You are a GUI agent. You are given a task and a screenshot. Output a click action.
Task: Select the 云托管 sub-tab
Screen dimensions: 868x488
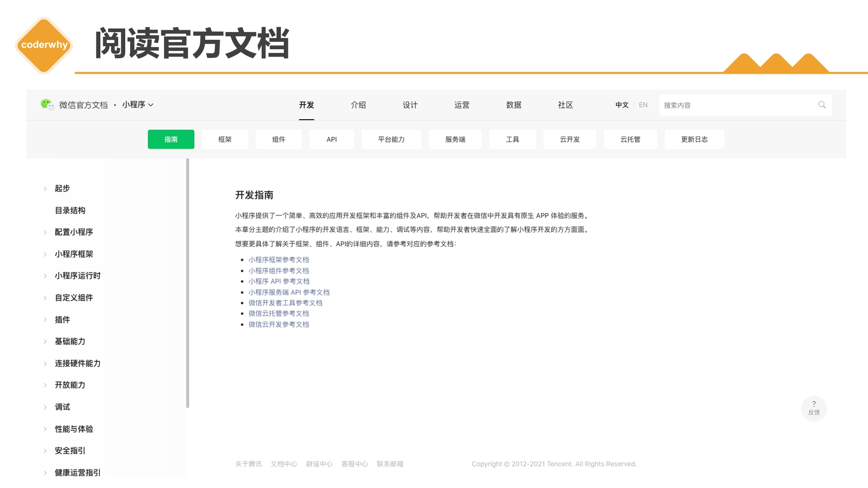630,139
